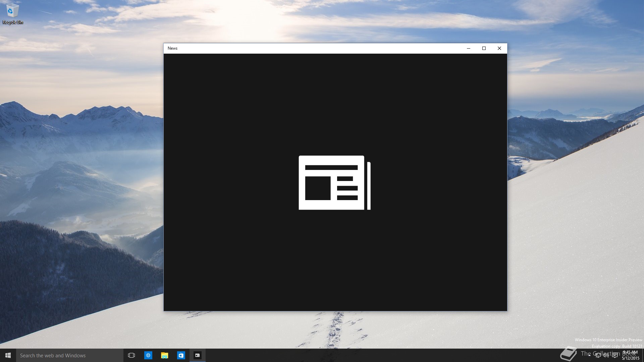Open the Action Center notifications icon
644x362 pixels.
click(x=615, y=355)
